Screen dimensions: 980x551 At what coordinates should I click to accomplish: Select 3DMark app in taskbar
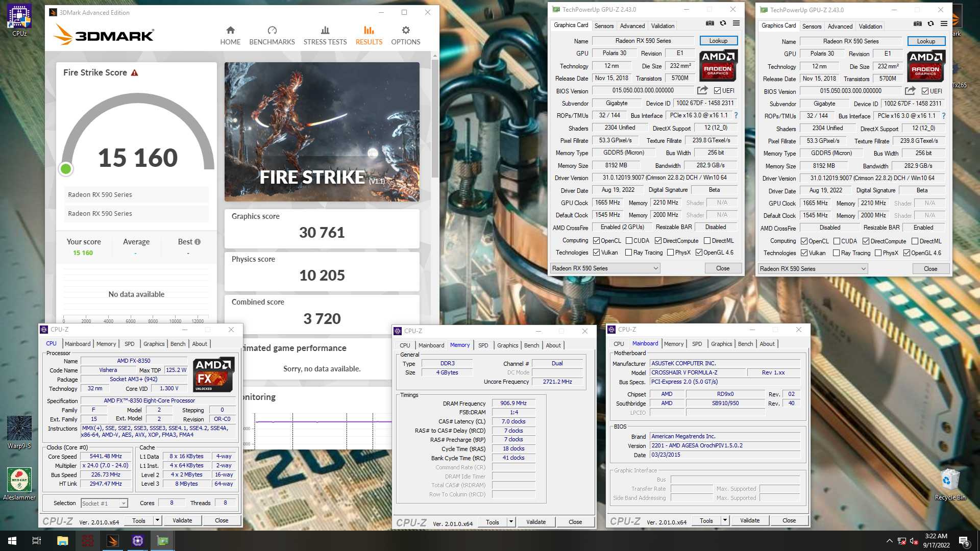coord(113,541)
